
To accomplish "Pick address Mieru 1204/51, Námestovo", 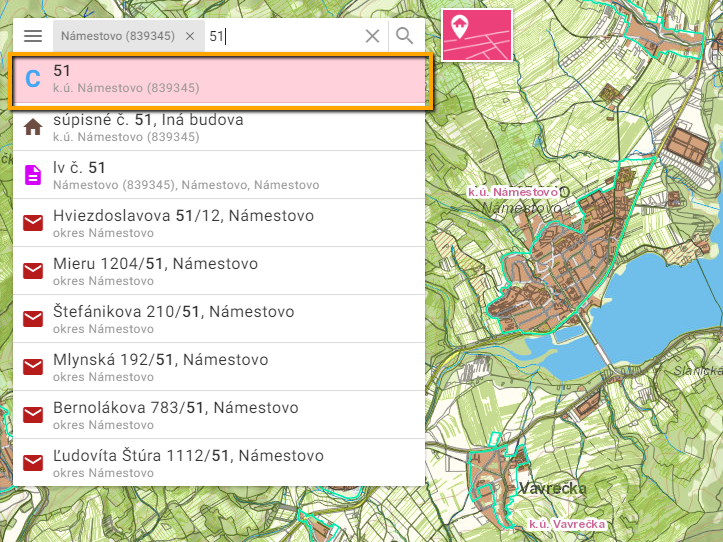I will [220, 271].
